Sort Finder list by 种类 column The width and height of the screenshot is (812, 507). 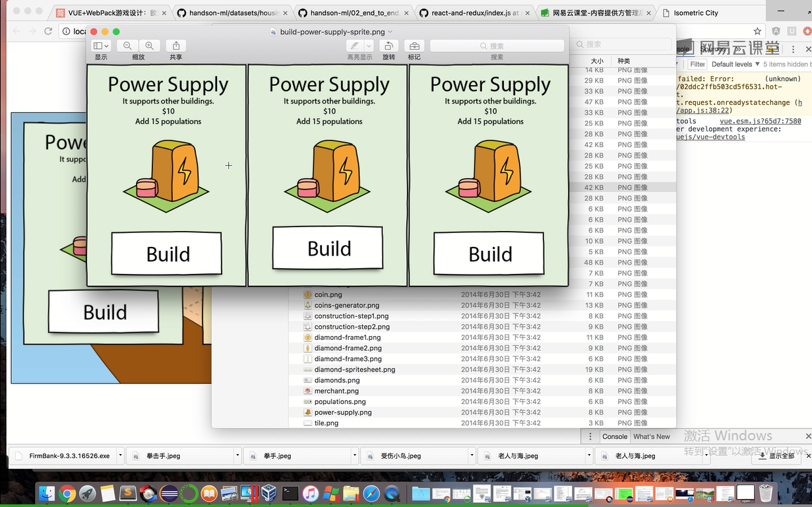tap(624, 61)
